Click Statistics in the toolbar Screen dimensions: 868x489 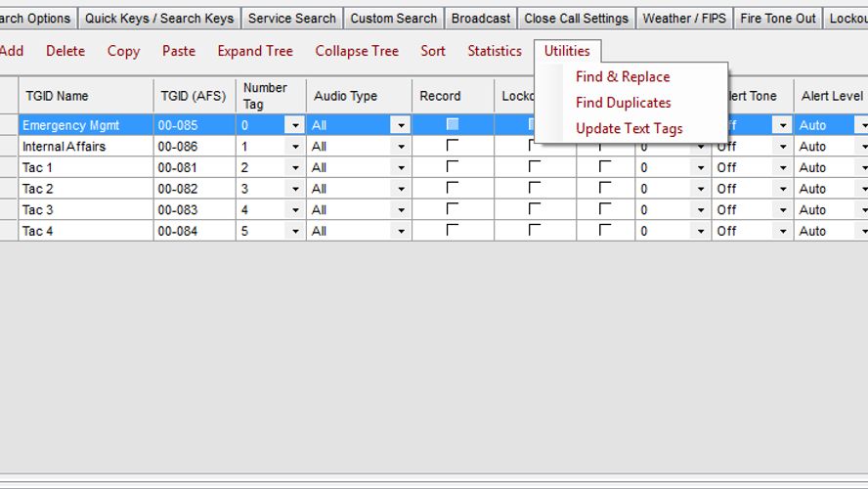(495, 51)
